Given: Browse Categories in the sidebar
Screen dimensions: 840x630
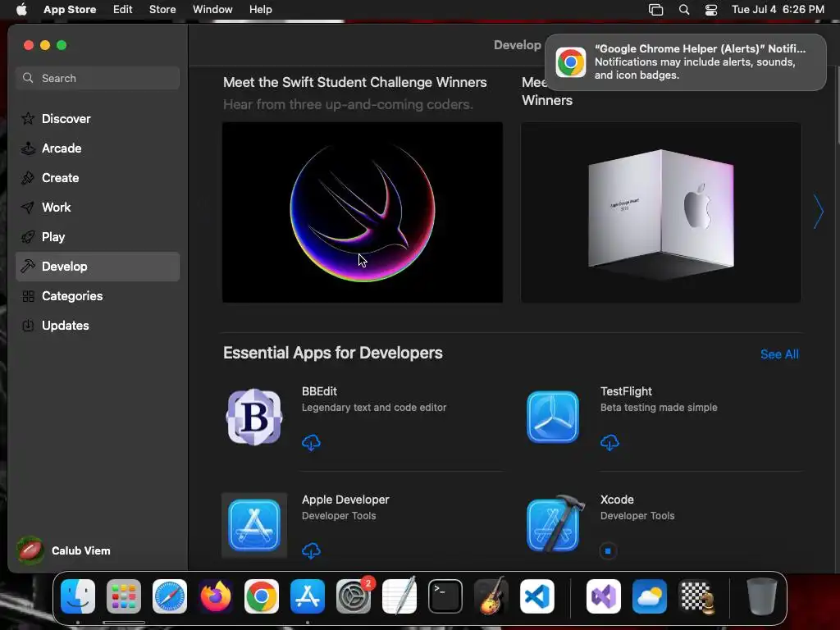Looking at the screenshot, I should pos(98,295).
